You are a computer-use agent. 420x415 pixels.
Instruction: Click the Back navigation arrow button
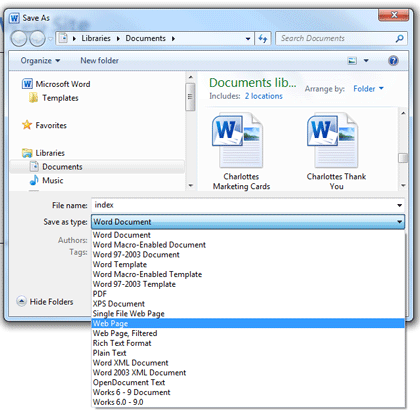pyautogui.click(x=19, y=39)
